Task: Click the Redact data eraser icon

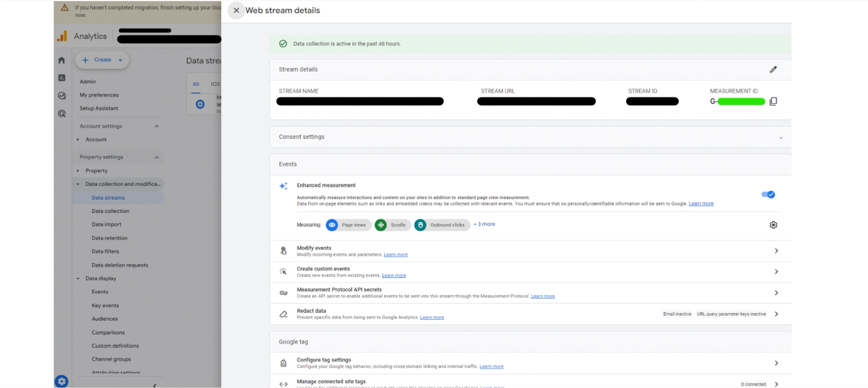Action: tap(283, 313)
